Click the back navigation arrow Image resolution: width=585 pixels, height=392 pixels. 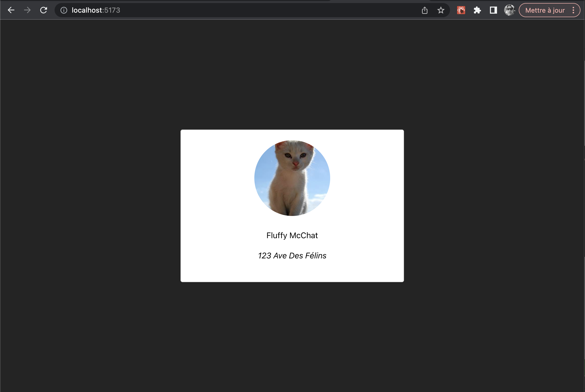[11, 10]
